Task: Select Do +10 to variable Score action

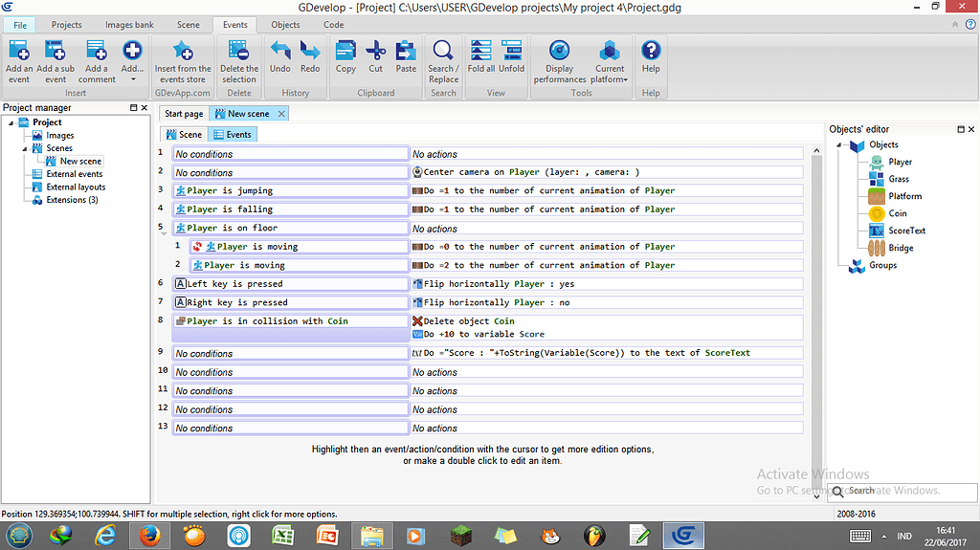Action: click(479, 335)
